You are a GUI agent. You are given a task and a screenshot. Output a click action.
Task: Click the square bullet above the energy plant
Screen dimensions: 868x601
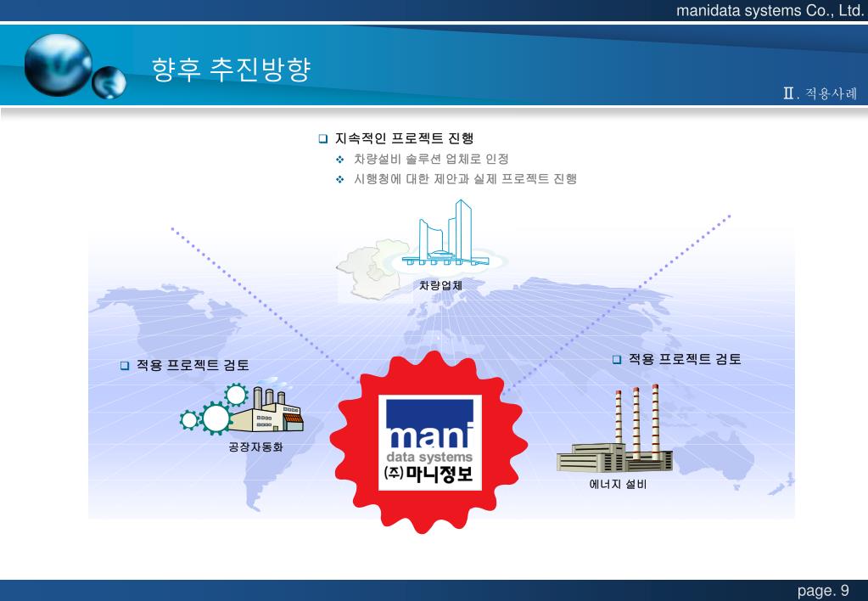(x=617, y=359)
